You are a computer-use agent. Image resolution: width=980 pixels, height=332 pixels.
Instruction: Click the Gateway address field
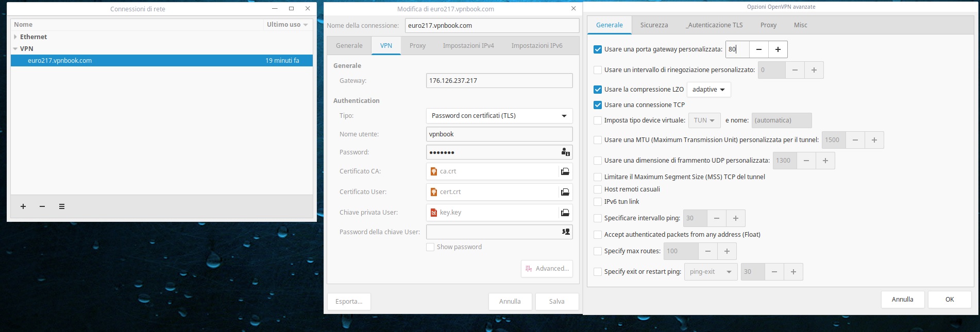click(x=499, y=81)
